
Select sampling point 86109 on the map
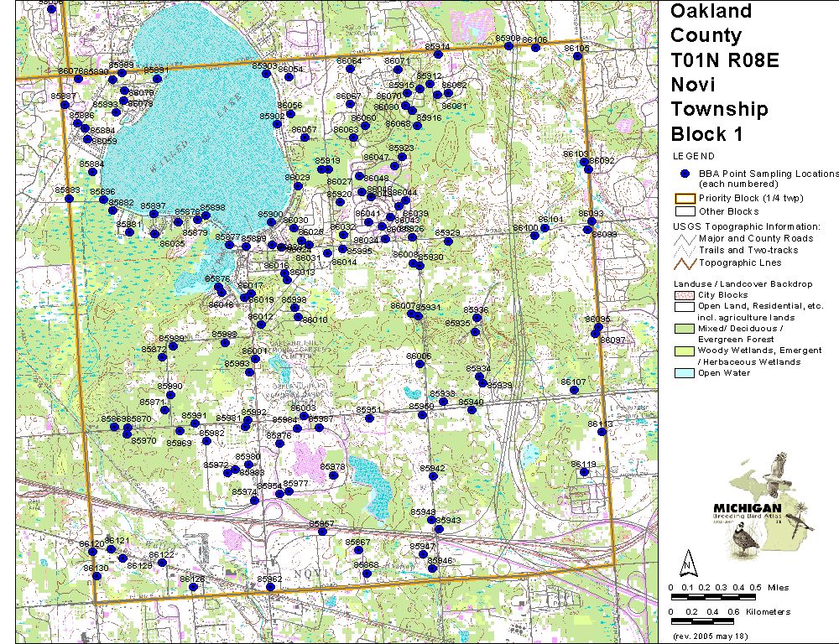point(577,56)
